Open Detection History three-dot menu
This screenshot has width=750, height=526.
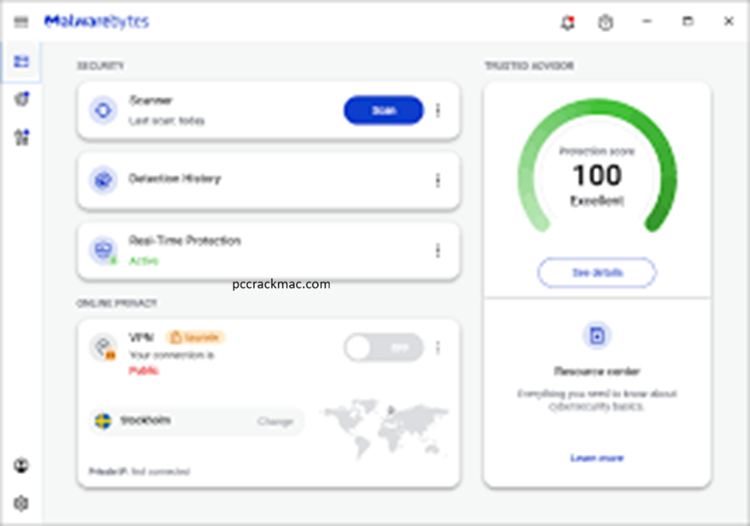click(x=438, y=180)
